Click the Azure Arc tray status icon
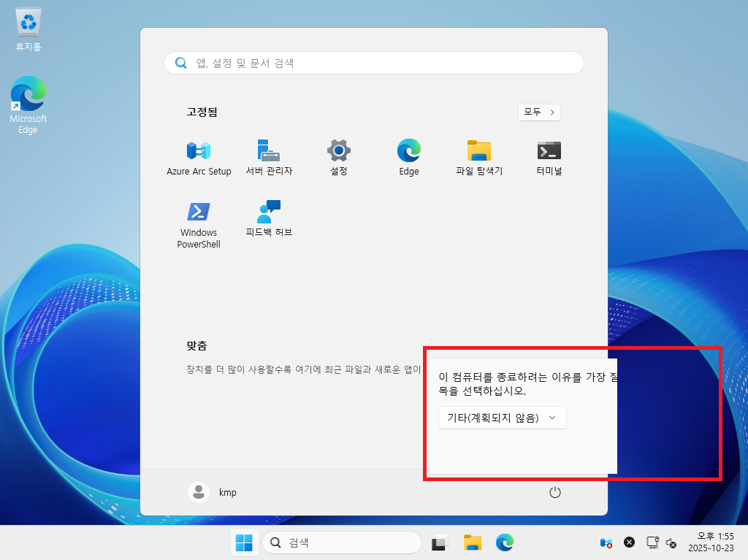 (606, 542)
